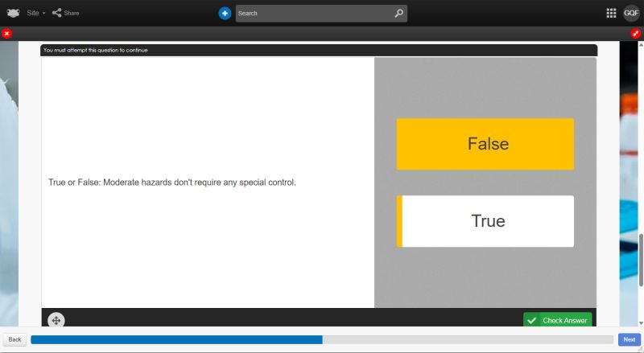
Task: Open the GQF user profile avatar
Action: [631, 13]
